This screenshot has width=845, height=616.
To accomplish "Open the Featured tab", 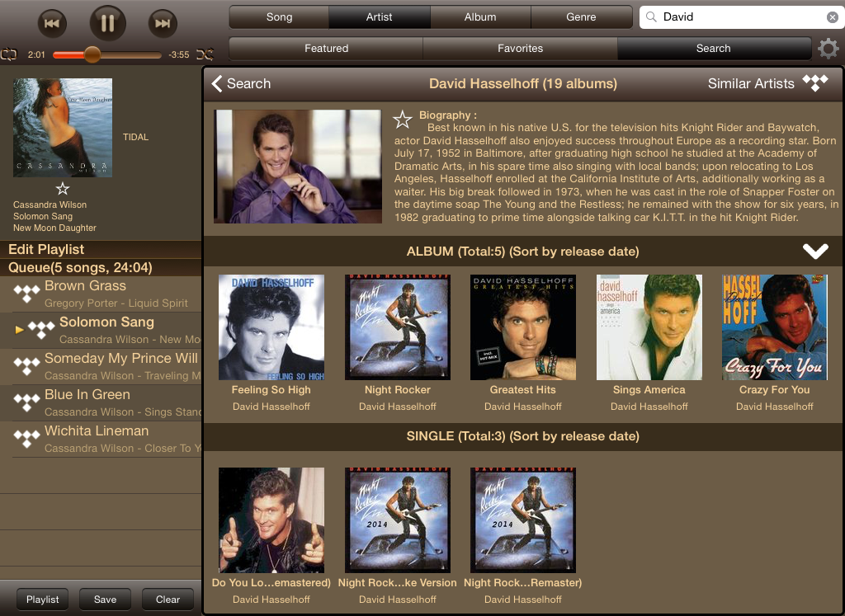I will click(x=326, y=49).
